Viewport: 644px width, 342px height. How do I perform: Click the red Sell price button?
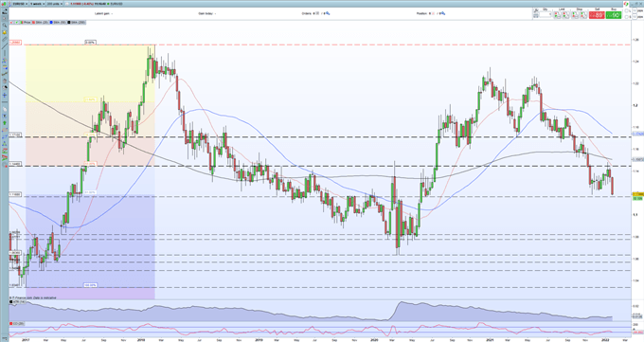597,15
